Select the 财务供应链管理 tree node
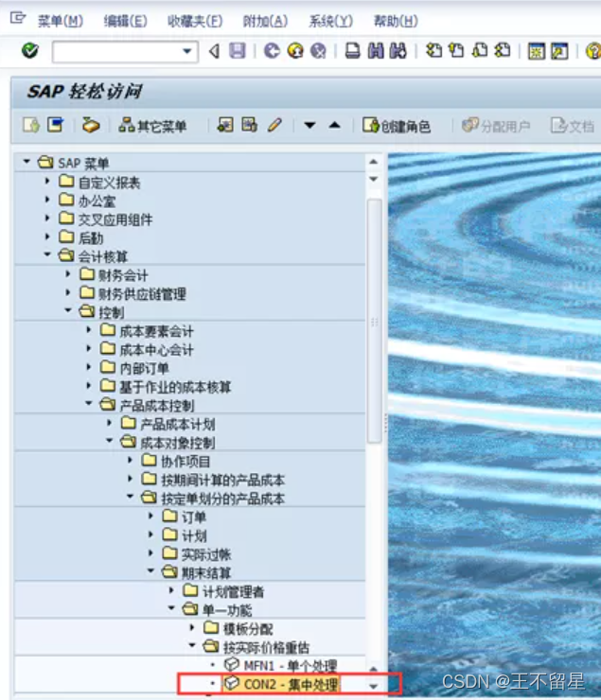This screenshot has width=601, height=700. (x=142, y=294)
